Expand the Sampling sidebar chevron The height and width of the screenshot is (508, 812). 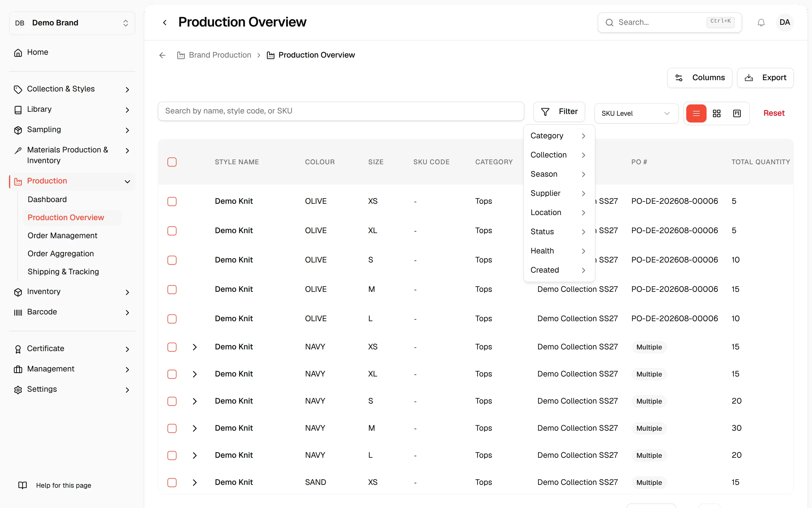(127, 130)
